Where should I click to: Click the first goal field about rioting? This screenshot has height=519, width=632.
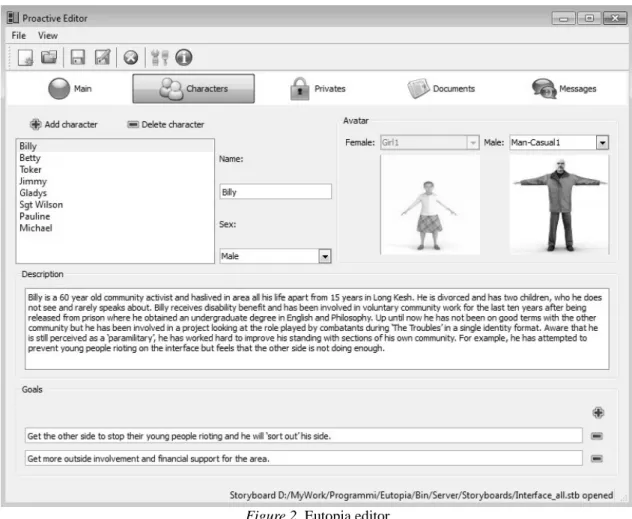[304, 436]
